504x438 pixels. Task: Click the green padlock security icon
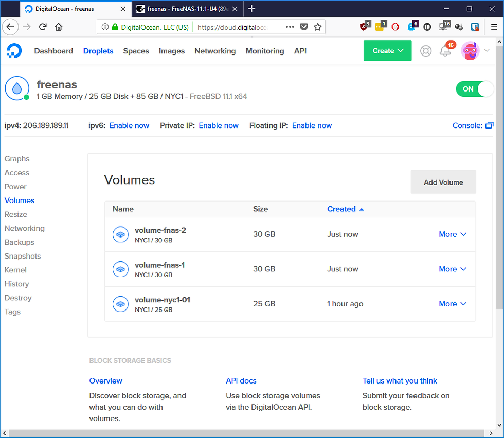[115, 27]
